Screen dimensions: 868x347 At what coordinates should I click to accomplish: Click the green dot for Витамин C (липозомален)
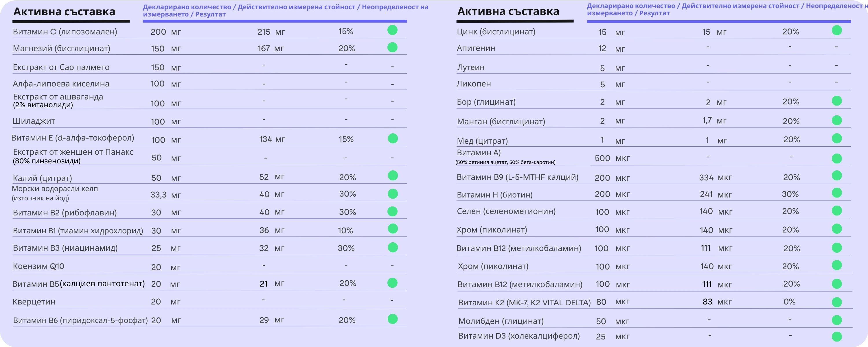tap(392, 30)
